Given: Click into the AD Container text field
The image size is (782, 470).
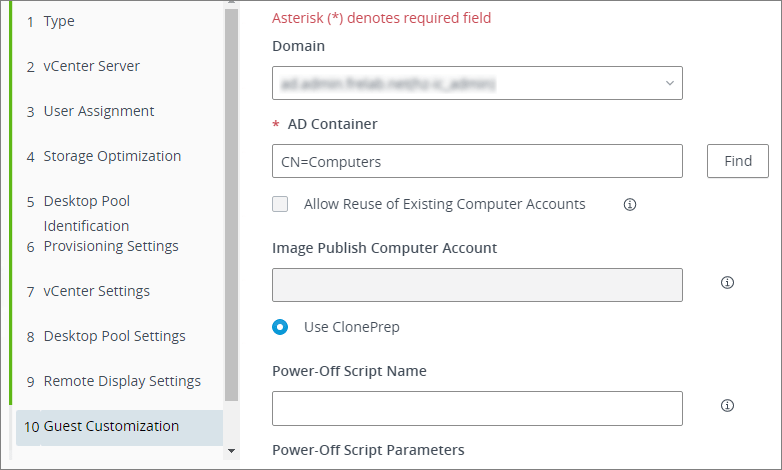Looking at the screenshot, I should click(x=477, y=161).
